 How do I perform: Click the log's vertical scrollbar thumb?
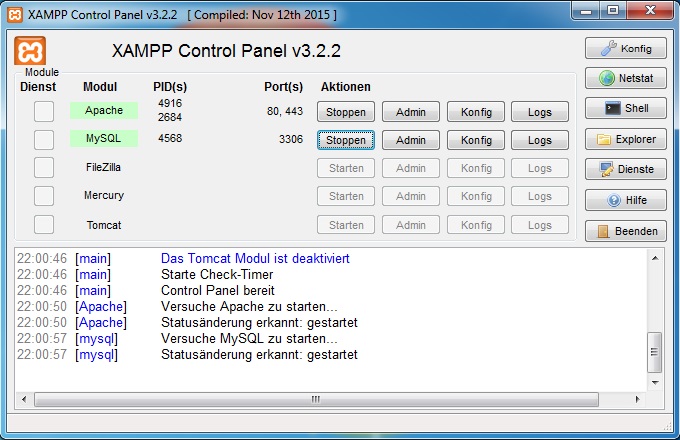tap(655, 352)
